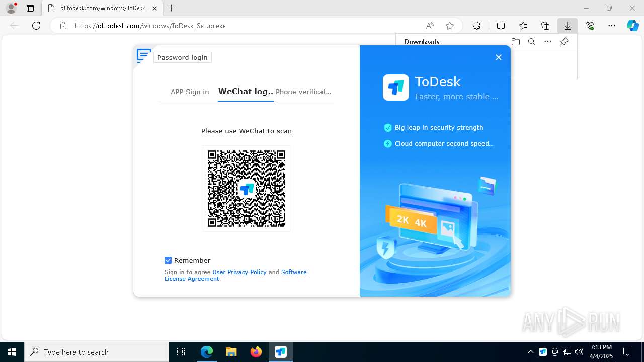Search downloads in Downloads panel
This screenshot has height=362, width=644.
[x=531, y=42]
